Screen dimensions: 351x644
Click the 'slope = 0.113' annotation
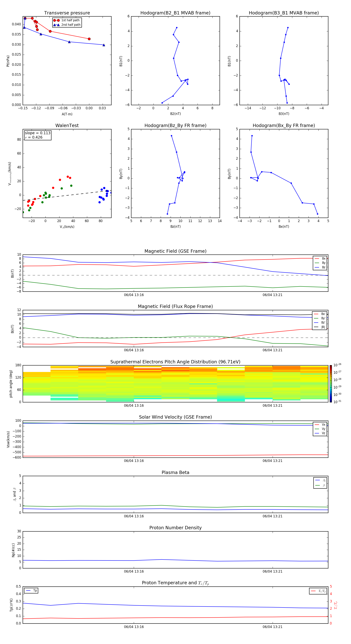[x=37, y=133]
